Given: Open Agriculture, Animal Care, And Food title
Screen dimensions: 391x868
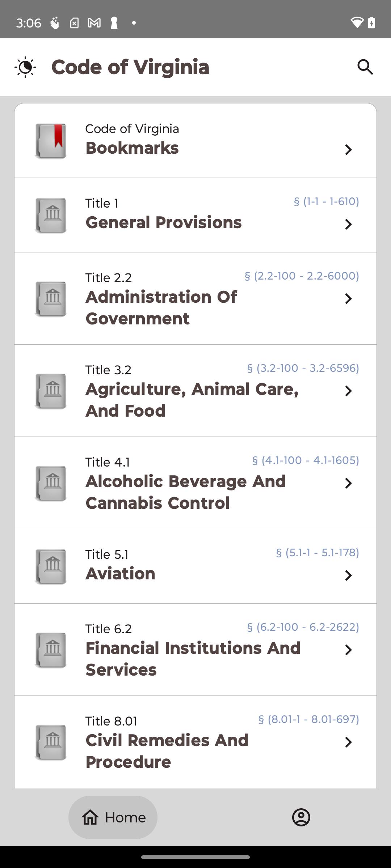Looking at the screenshot, I should pyautogui.click(x=192, y=400).
